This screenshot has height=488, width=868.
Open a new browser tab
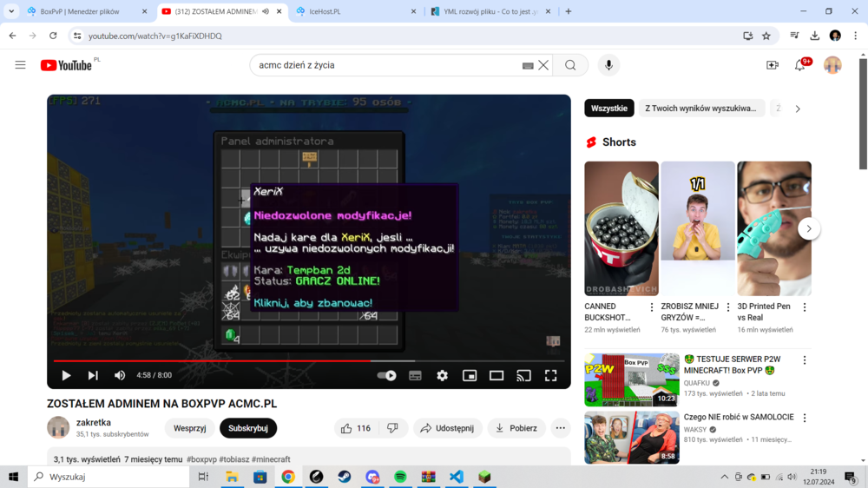(568, 11)
